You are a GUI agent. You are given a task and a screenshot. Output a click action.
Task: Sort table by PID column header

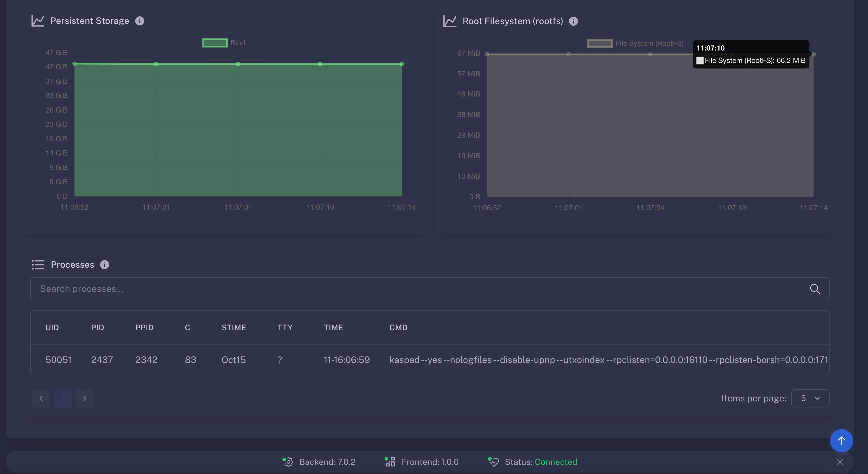coord(97,328)
